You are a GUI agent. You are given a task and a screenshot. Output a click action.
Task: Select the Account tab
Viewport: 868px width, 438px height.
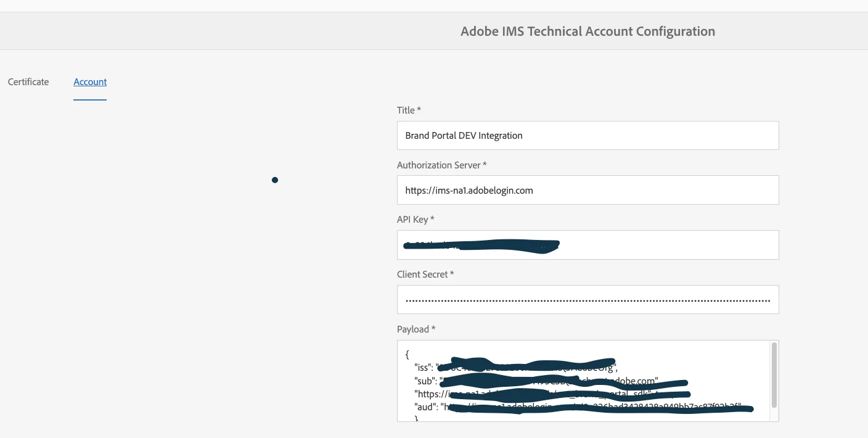pyautogui.click(x=90, y=82)
